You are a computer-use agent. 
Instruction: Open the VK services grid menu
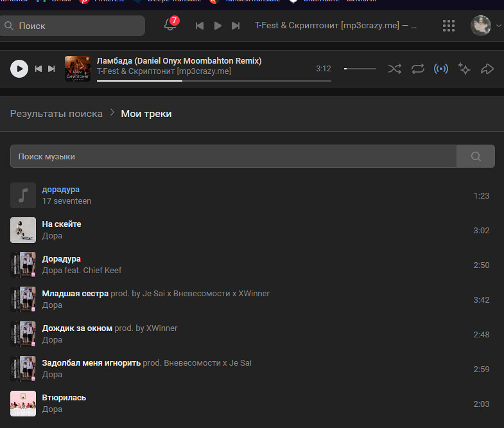(449, 26)
